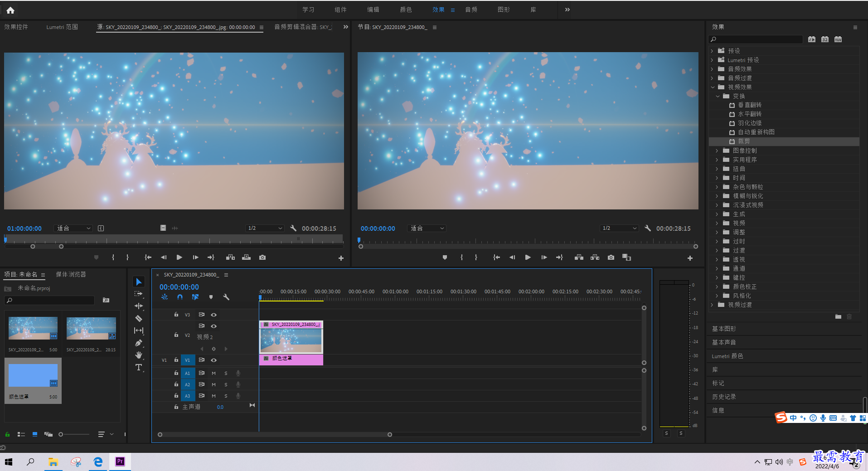Viewport: 868px width, 471px height.
Task: Switch to the 编辑 workspace
Action: [x=373, y=10]
